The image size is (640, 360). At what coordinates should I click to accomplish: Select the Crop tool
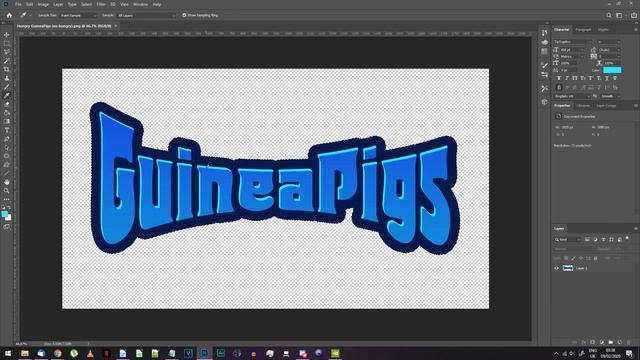click(x=7, y=69)
